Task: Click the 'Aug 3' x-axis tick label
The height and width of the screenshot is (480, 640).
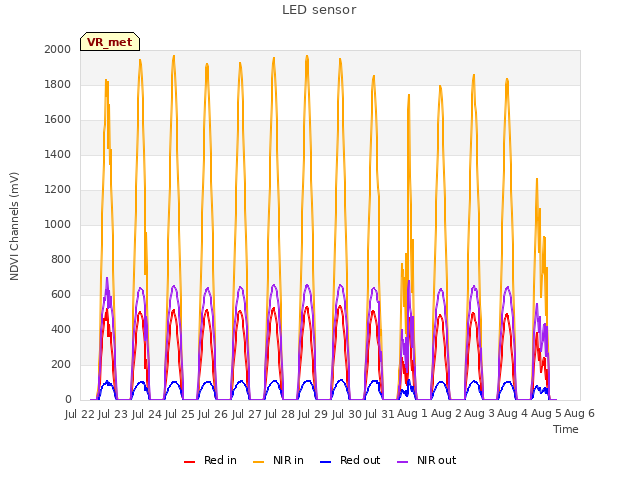Action: click(x=479, y=414)
